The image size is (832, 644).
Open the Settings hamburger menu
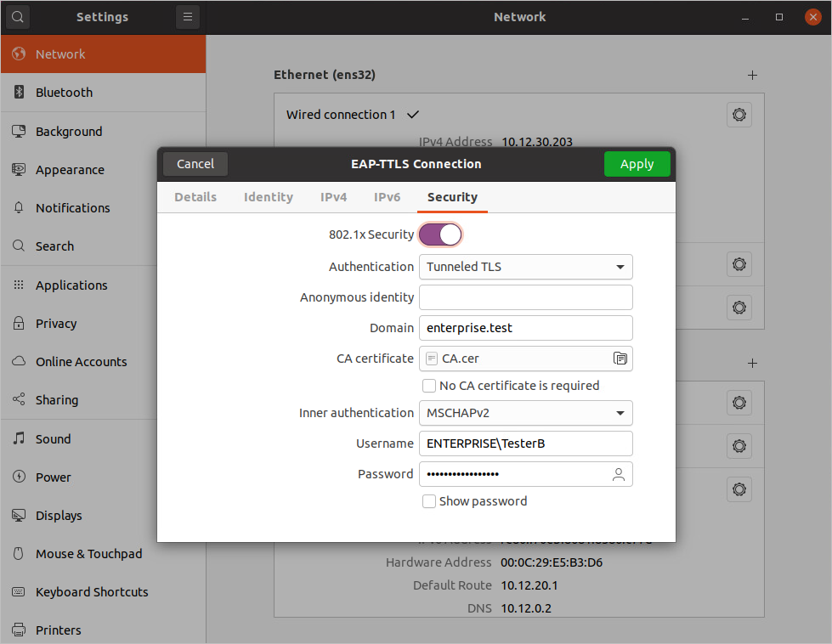(x=188, y=17)
